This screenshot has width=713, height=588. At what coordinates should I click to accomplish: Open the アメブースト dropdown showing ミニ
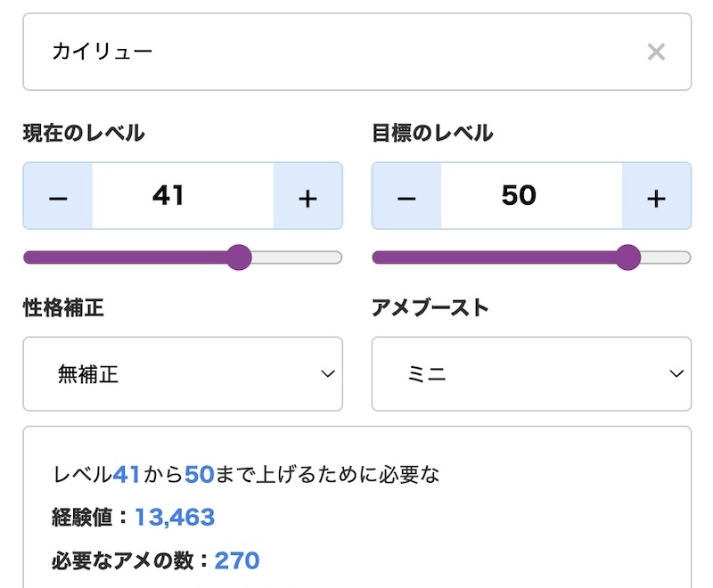(x=532, y=374)
